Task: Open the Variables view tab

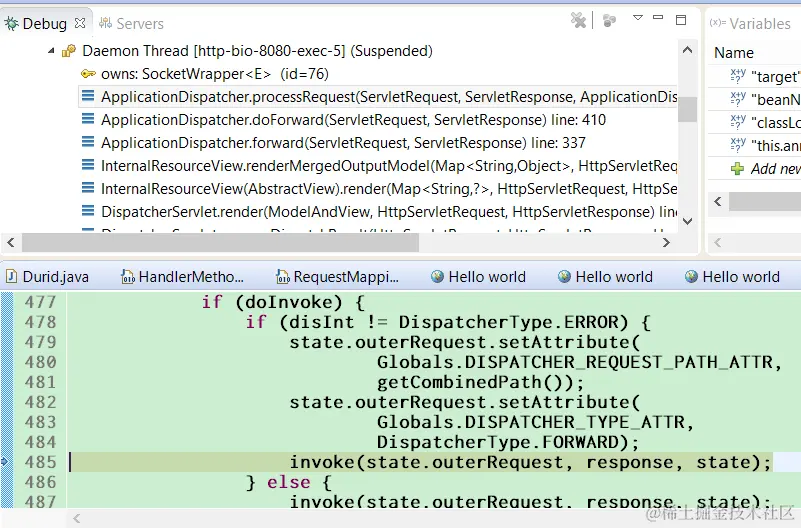Action: click(750, 23)
